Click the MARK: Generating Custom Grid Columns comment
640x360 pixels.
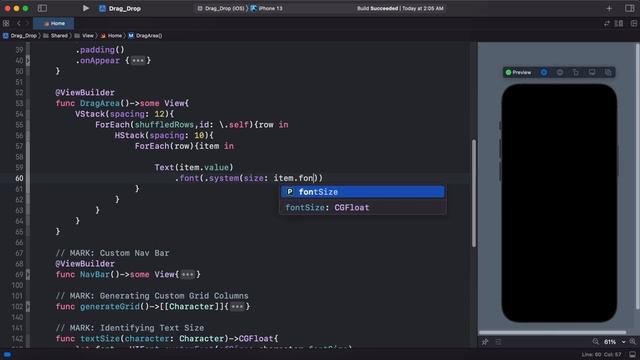pos(152,296)
